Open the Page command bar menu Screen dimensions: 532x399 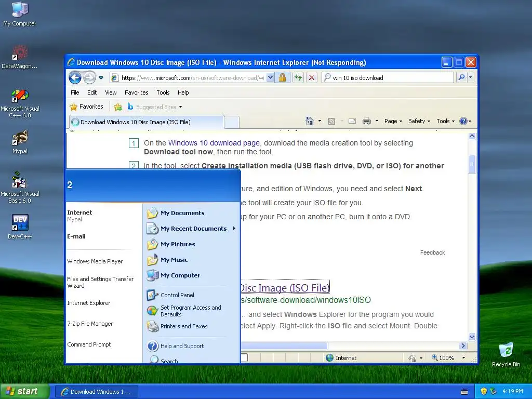pos(393,121)
